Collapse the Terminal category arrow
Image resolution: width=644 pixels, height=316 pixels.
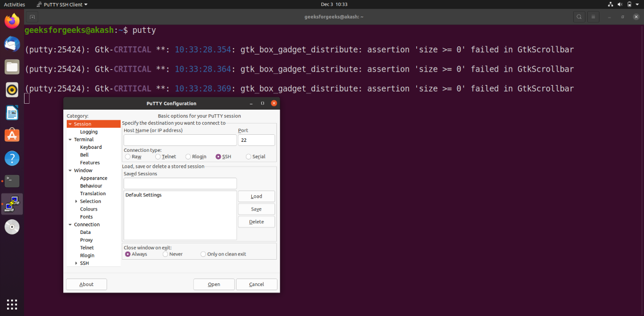click(70, 140)
